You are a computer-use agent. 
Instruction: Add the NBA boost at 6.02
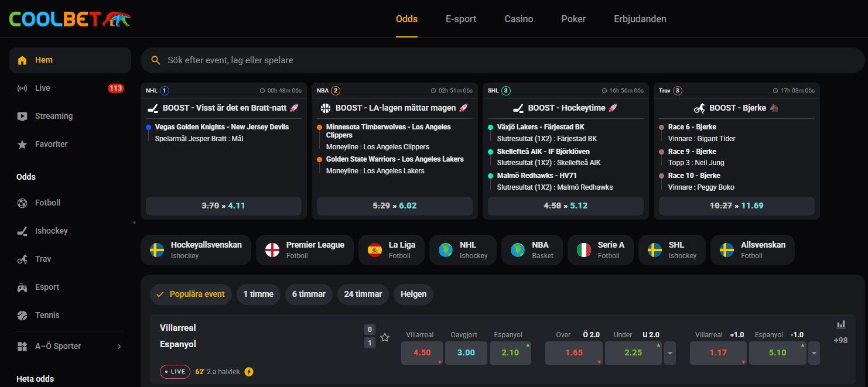click(395, 206)
